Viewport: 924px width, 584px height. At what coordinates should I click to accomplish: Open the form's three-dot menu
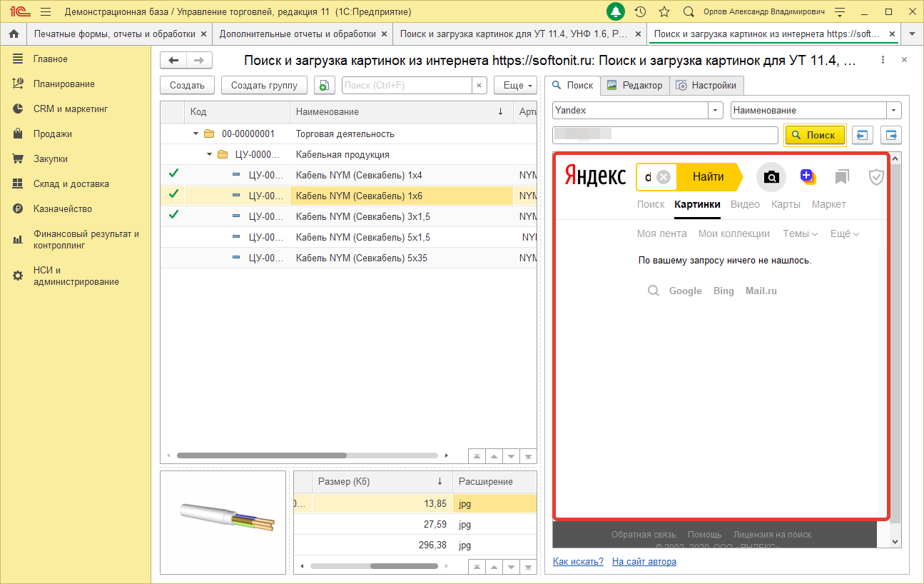tap(883, 61)
